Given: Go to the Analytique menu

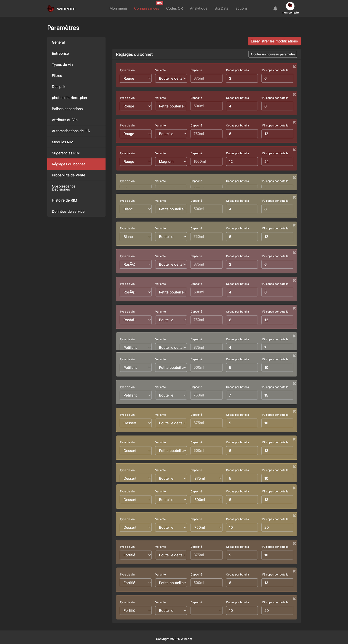Looking at the screenshot, I should [199, 8].
